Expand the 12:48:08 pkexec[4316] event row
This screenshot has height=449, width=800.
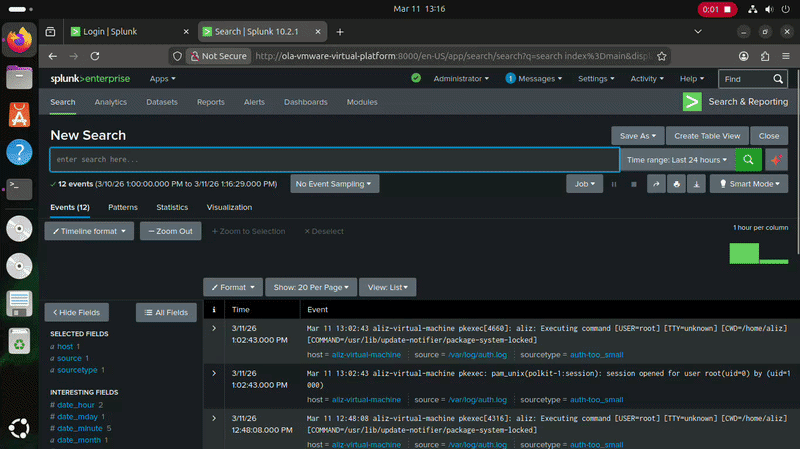pyautogui.click(x=214, y=418)
